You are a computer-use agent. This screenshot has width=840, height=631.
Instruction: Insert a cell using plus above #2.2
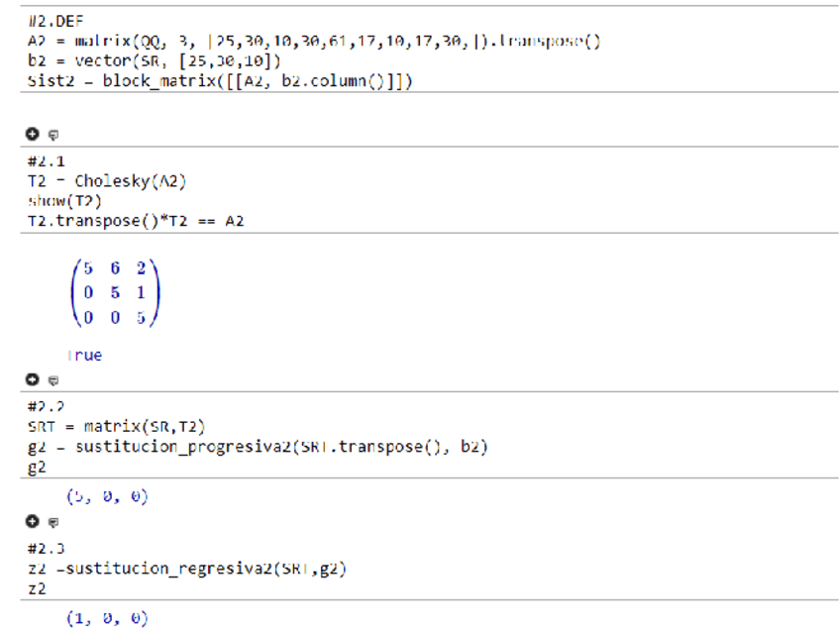tap(33, 379)
